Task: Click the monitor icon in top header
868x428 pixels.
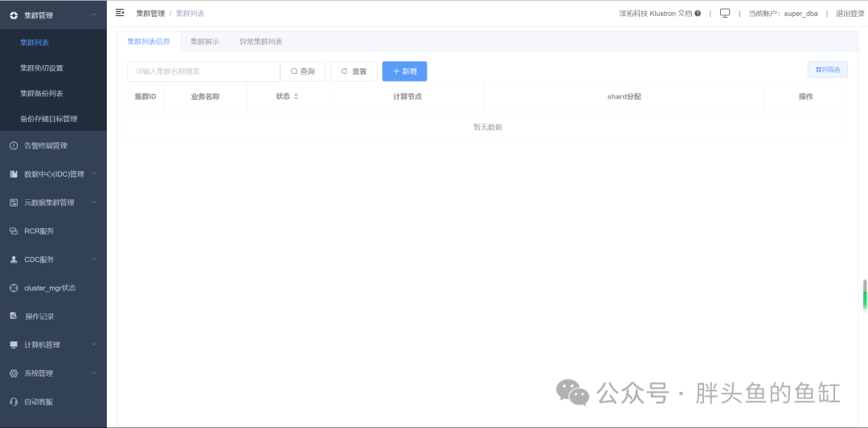Action: (725, 14)
